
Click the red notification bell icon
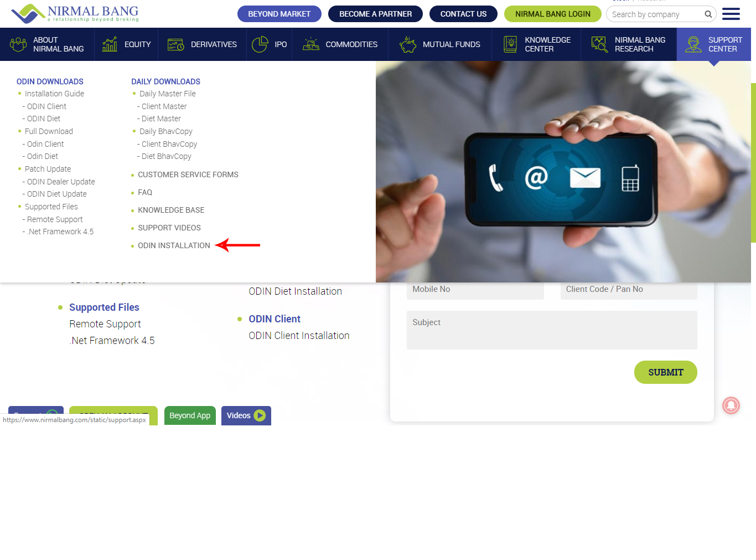tap(731, 405)
